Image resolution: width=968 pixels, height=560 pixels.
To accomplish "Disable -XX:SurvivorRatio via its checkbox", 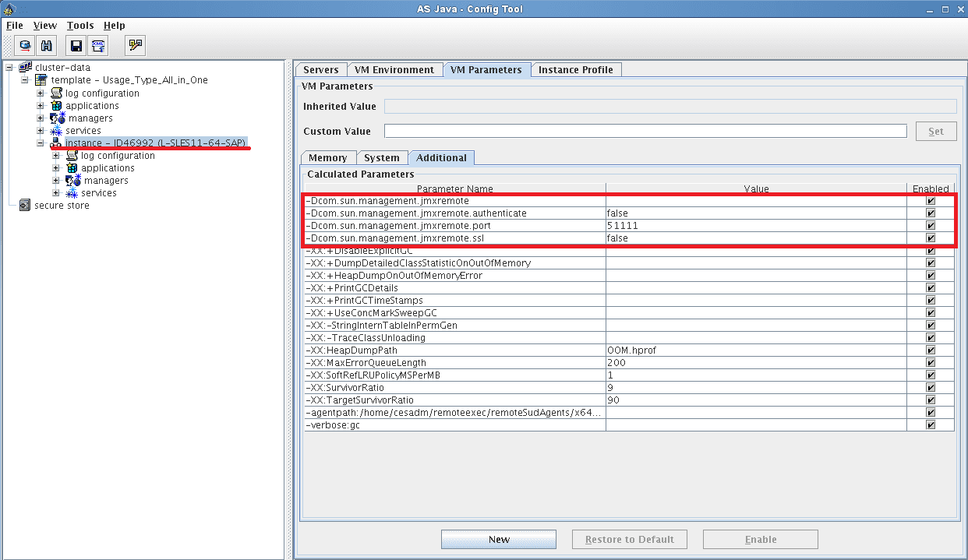I will (931, 388).
